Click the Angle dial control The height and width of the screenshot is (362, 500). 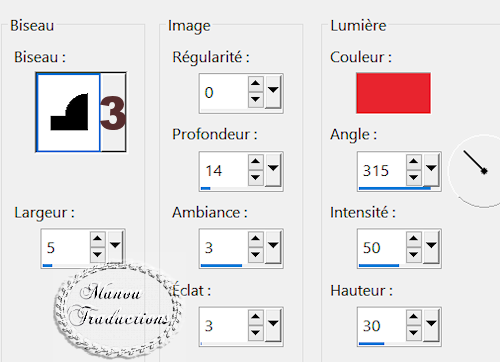click(x=475, y=171)
